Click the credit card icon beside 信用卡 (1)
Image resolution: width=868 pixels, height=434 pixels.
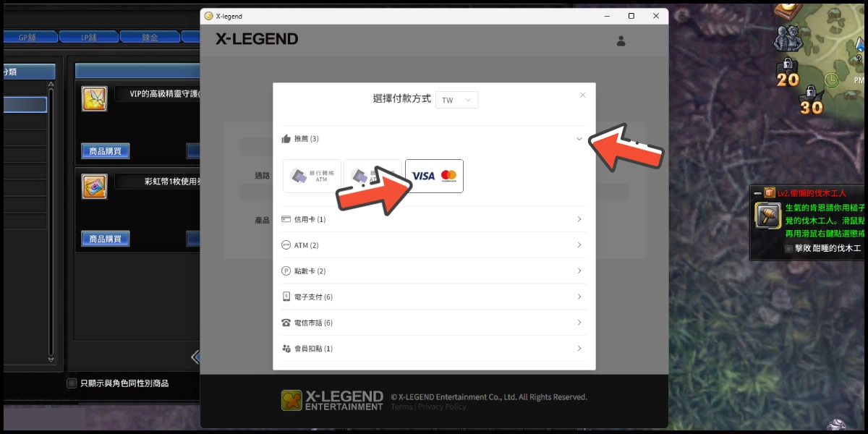coord(286,219)
